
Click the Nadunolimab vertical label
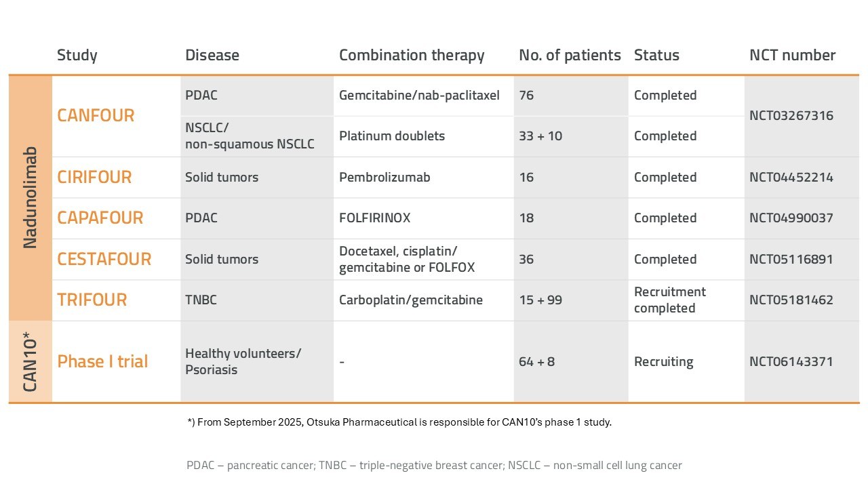pos(30,197)
